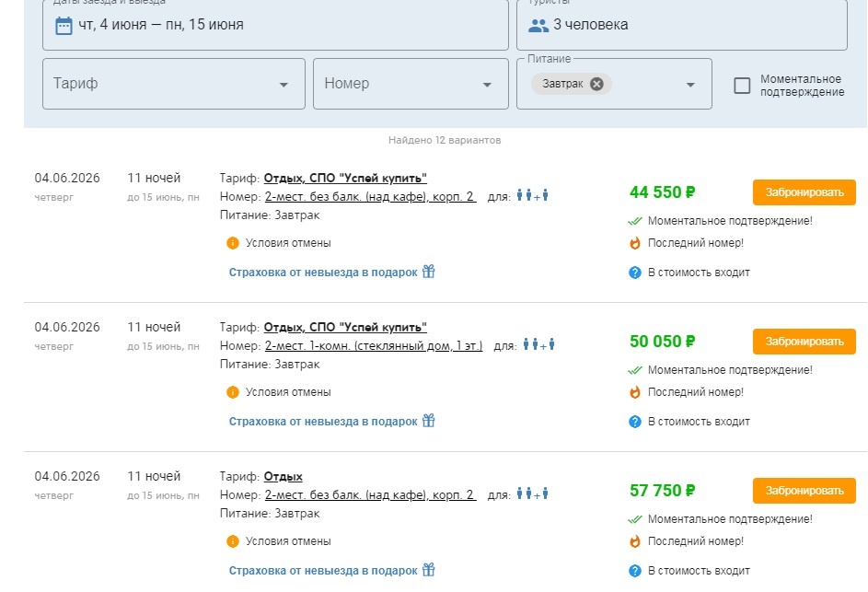Screen dimensions: 868x592
Task: Click double-check icon in 50 050 ₽ offer
Action: click(635, 370)
